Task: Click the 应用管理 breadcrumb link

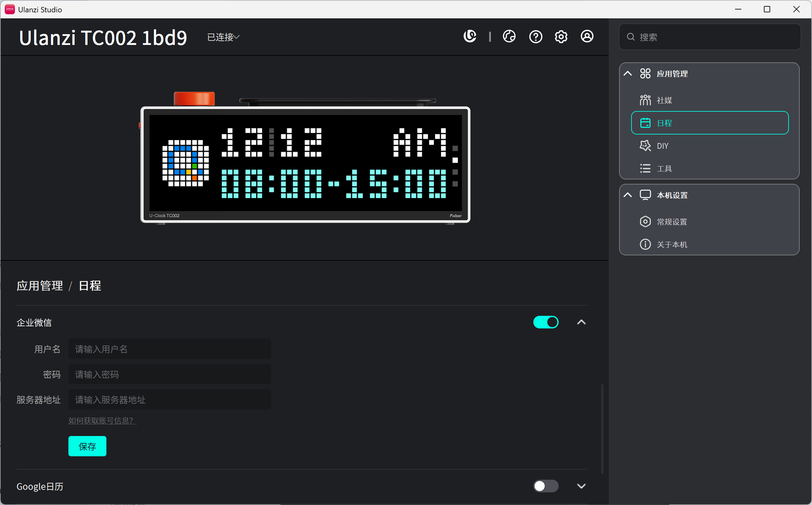Action: (x=40, y=285)
